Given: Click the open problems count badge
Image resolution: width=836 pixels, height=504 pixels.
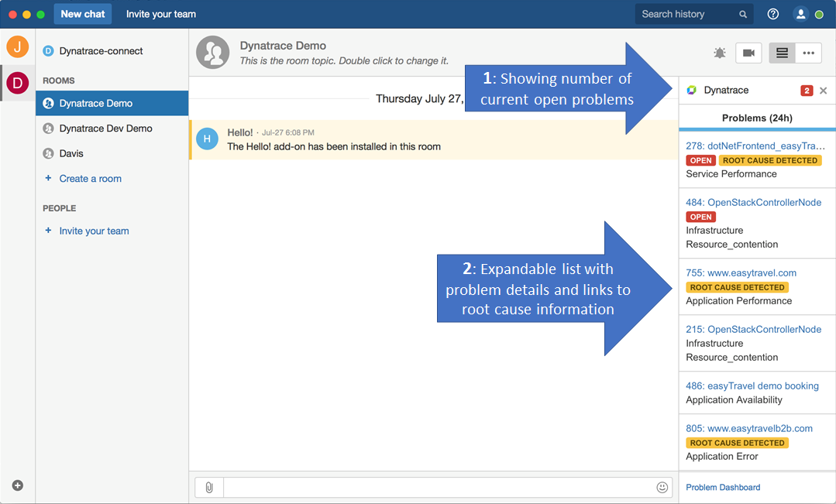Looking at the screenshot, I should point(806,91).
